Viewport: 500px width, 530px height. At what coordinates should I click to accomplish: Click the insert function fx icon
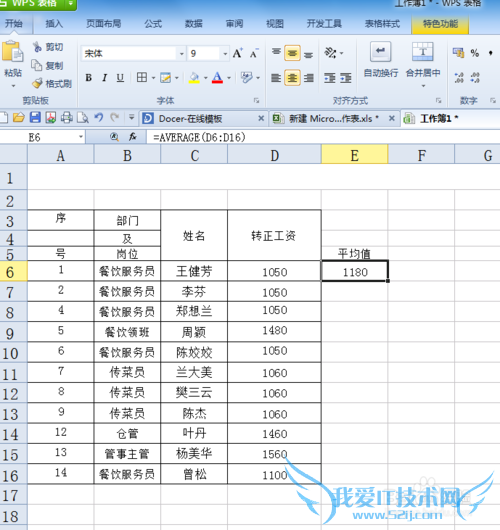(133, 137)
